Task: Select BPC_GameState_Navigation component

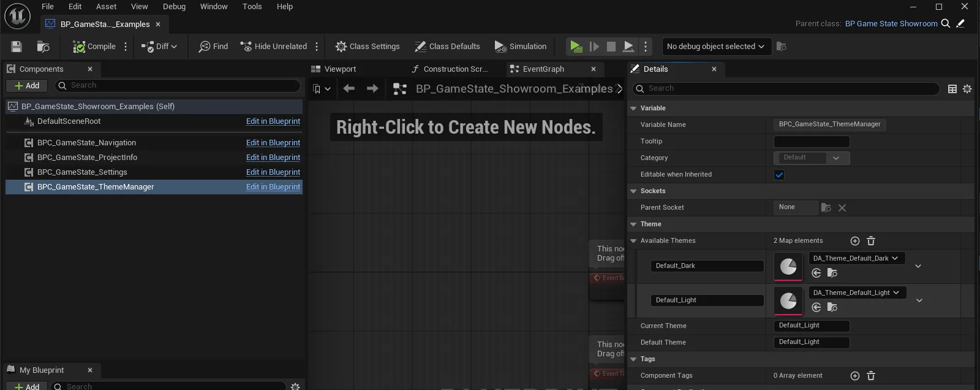Action: click(86, 143)
